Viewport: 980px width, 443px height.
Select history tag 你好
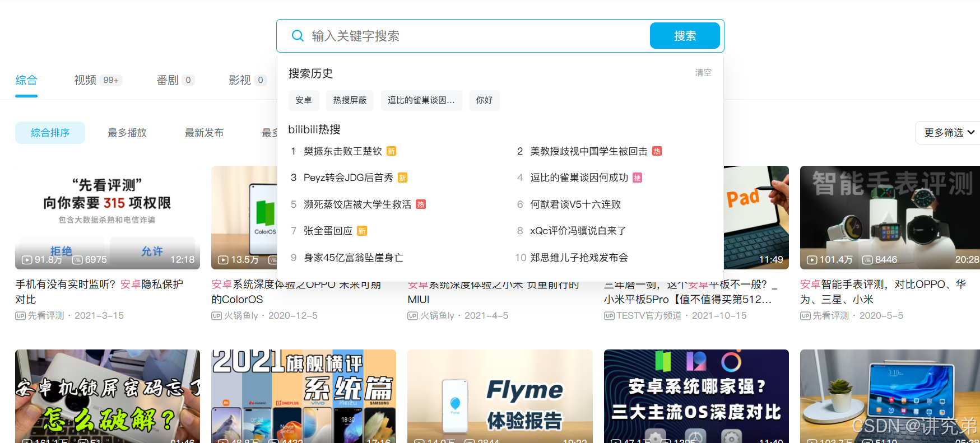click(x=484, y=100)
